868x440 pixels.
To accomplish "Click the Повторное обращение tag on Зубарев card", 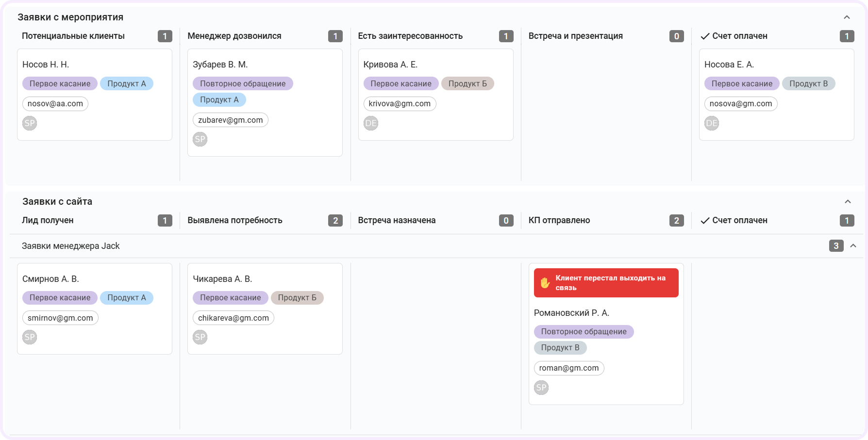I will pyautogui.click(x=242, y=83).
